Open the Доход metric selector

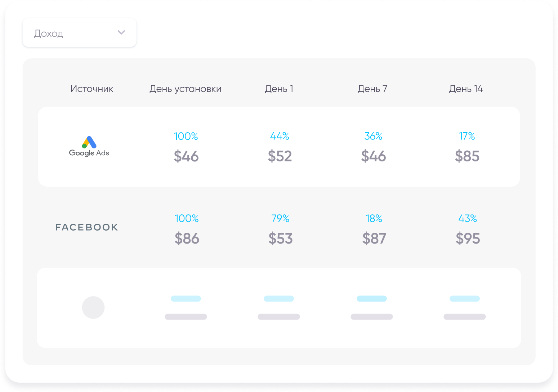click(x=79, y=33)
